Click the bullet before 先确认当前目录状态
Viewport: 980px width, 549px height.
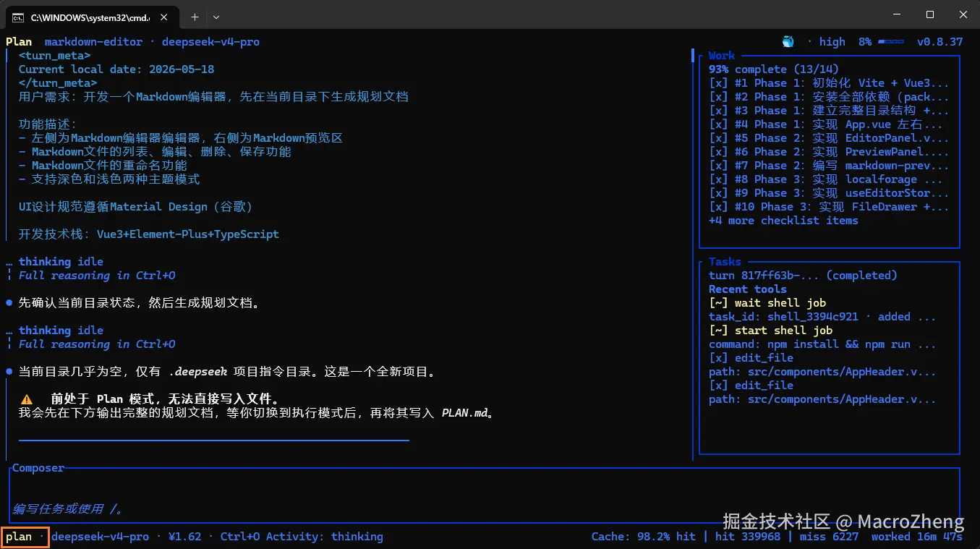pos(9,303)
